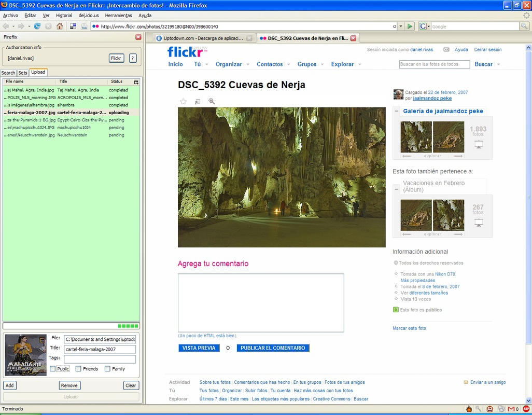Click the page vertical scrollbar down arrow
The image size is (532, 415).
528,401
